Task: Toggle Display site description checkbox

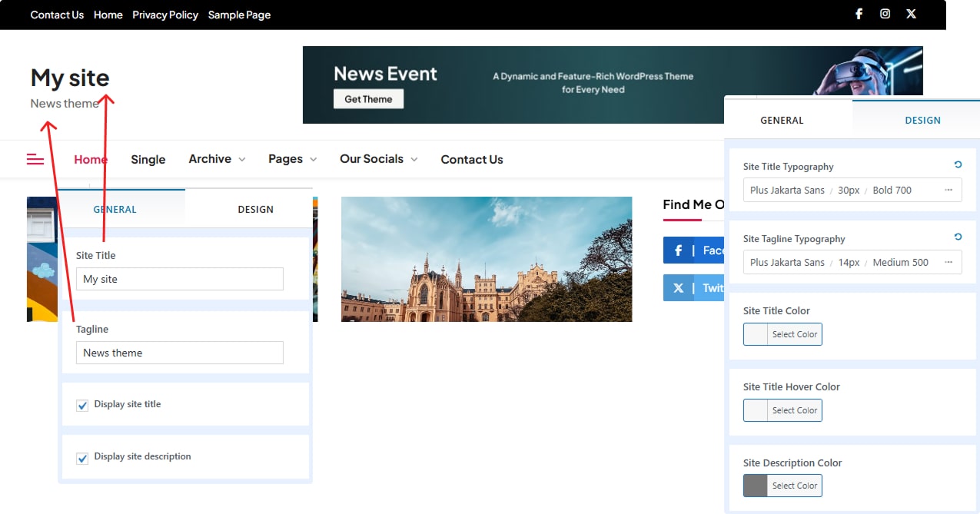Action: pyautogui.click(x=82, y=458)
